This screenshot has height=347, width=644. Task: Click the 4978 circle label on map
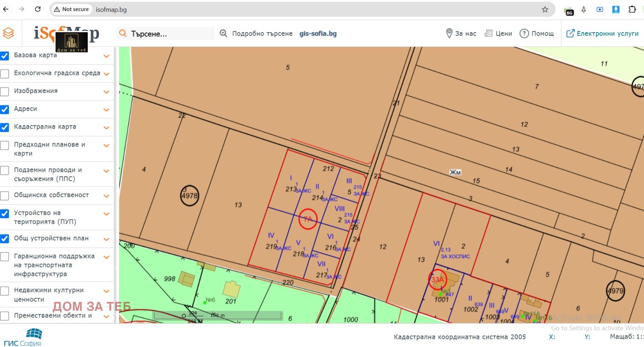[190, 196]
